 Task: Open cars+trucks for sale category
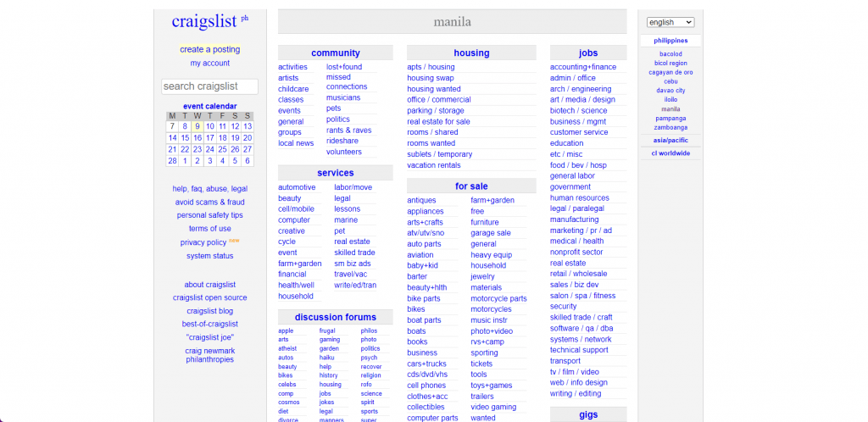pyautogui.click(x=426, y=364)
